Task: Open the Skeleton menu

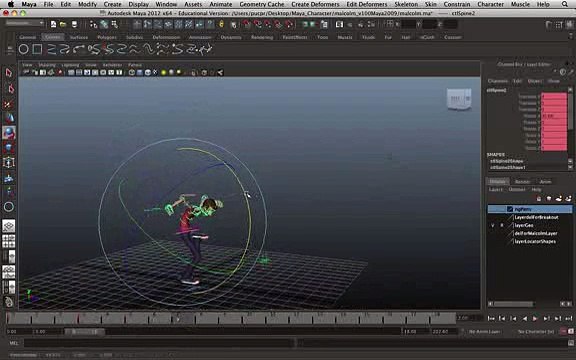Action: point(406,4)
